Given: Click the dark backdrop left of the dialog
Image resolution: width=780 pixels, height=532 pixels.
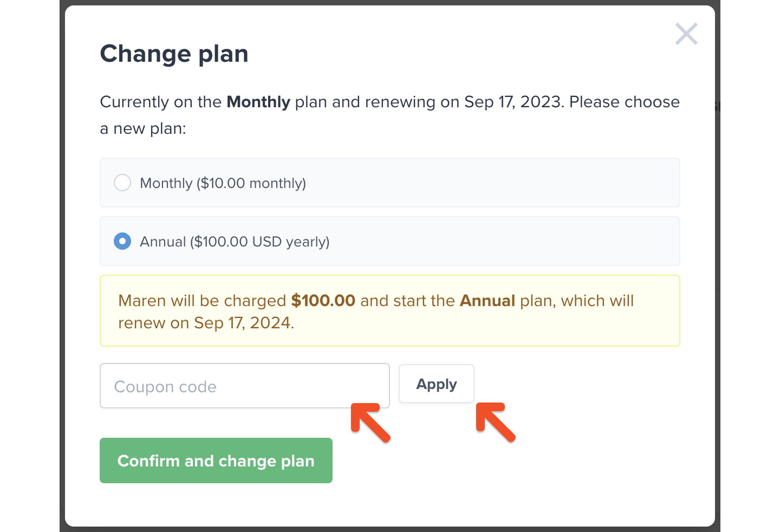Looking at the screenshot, I should (x=62, y=271).
